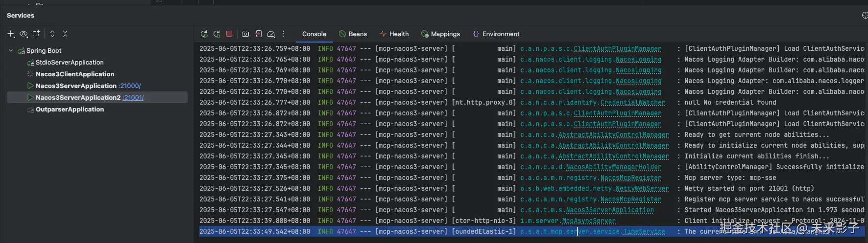868x243 pixels.
Task: Switch to the Beans tab
Action: (353, 34)
